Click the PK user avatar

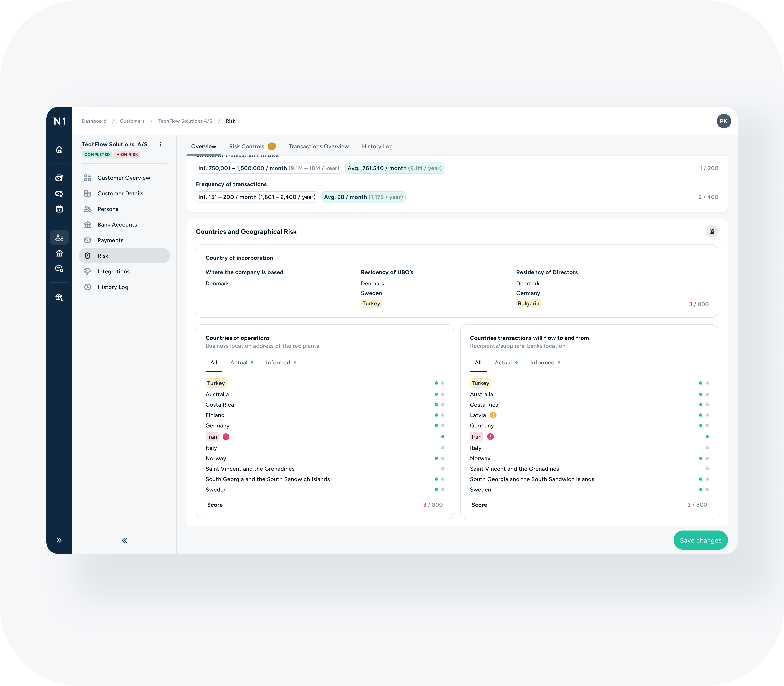click(724, 121)
